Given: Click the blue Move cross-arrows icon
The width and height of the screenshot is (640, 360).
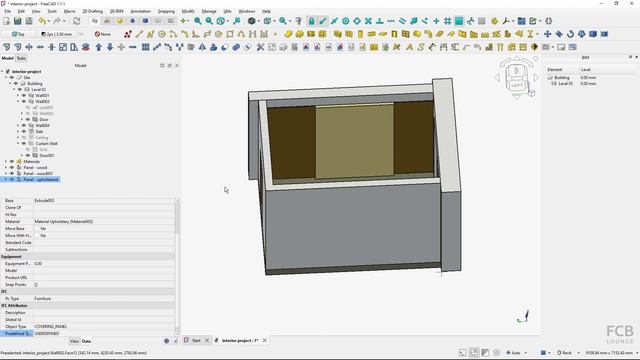Looking at the screenshot, I should click(x=548, y=34).
